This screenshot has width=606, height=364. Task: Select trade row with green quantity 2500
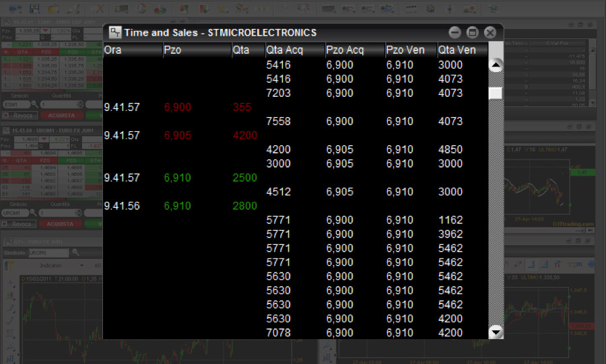click(296, 178)
